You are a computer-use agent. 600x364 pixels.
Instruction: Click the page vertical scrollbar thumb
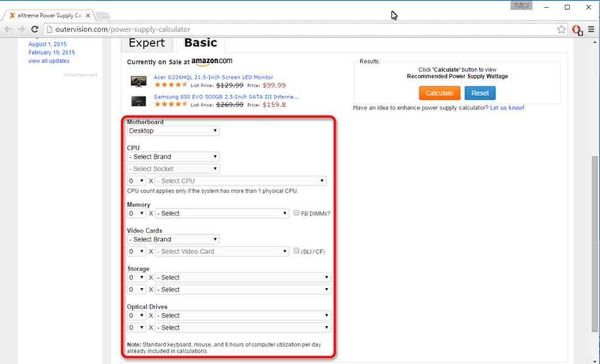point(595,244)
